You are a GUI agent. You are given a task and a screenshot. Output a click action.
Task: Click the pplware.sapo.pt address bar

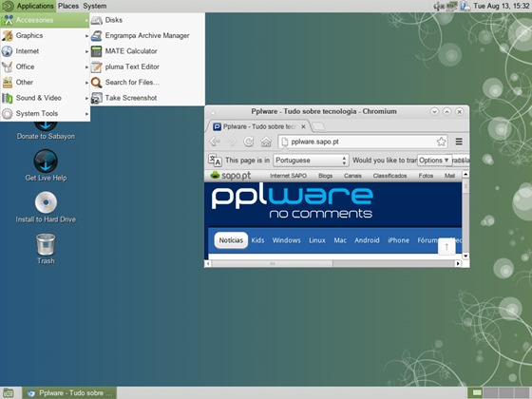pyautogui.click(x=363, y=142)
